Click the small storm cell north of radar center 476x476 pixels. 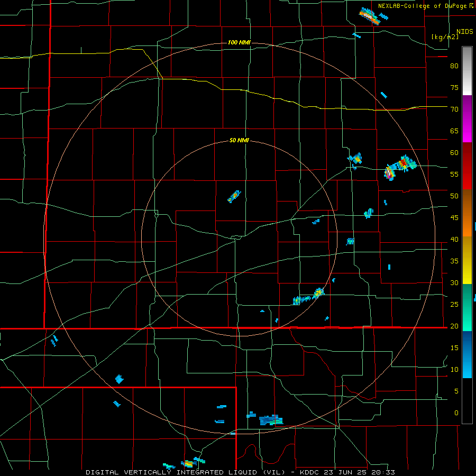(x=234, y=196)
